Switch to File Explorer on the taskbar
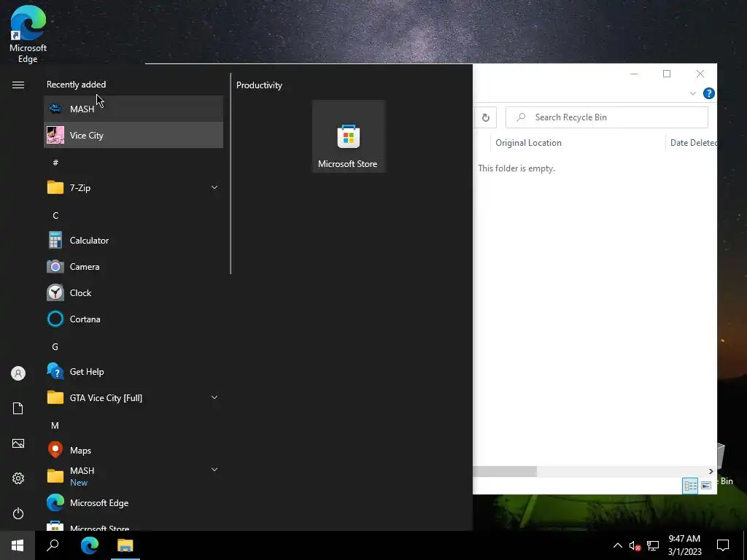This screenshot has height=560, width=747. coord(125,545)
